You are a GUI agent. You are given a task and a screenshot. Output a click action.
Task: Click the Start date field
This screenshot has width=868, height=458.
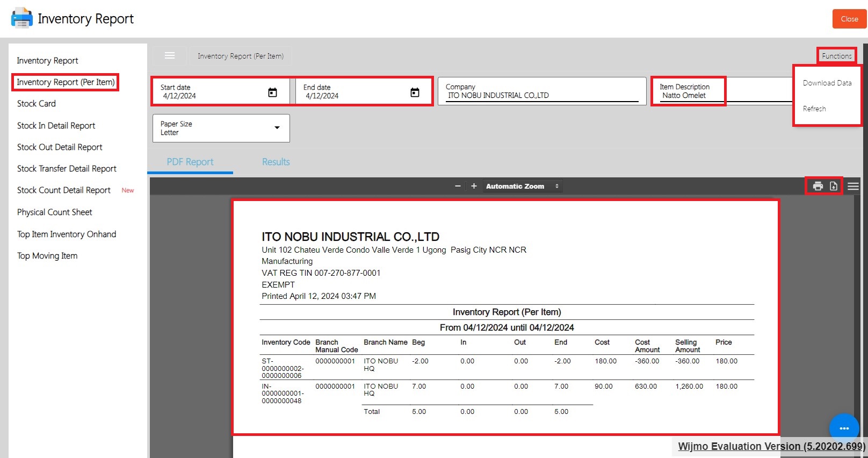tap(221, 91)
